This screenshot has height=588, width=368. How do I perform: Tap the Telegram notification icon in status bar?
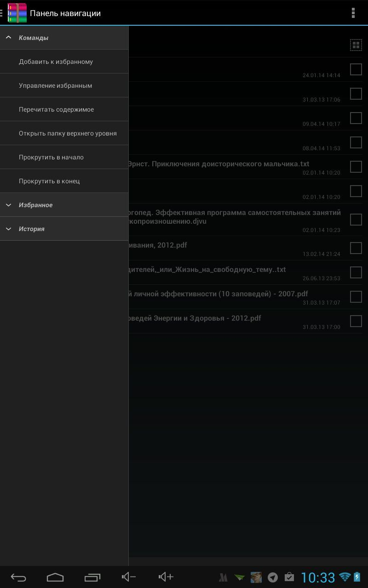pyautogui.click(x=273, y=577)
